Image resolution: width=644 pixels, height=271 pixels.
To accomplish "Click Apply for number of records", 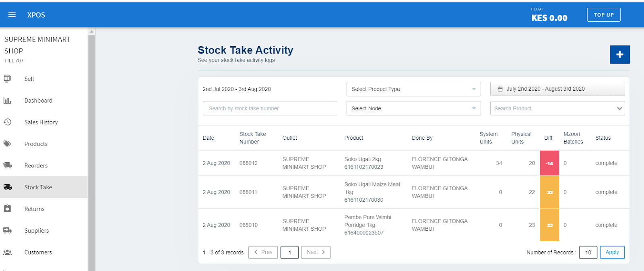I will (x=612, y=252).
